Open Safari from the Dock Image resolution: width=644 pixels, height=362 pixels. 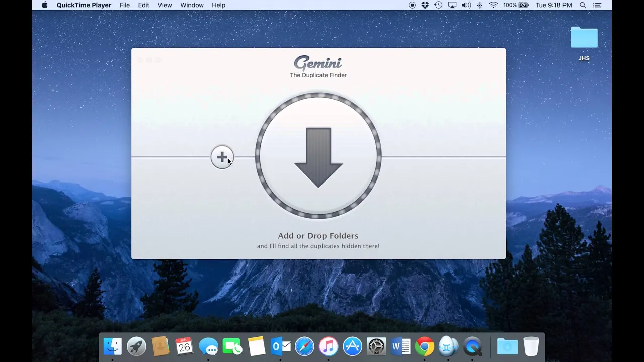click(304, 346)
